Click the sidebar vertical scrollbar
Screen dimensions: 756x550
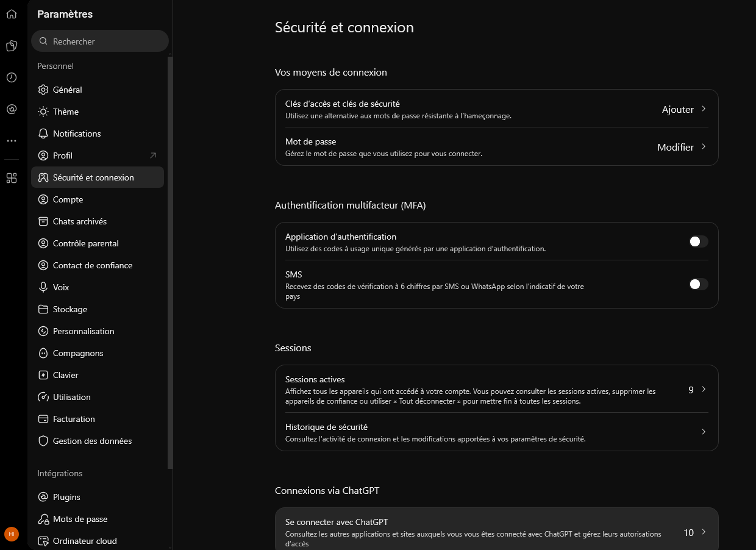click(170, 262)
